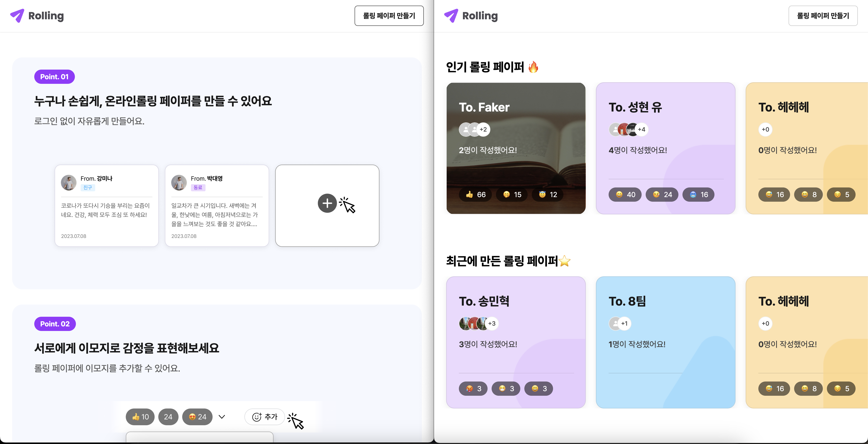
Task: Click the +0 badge on the recent 헤헤헤 card
Action: click(x=765, y=324)
